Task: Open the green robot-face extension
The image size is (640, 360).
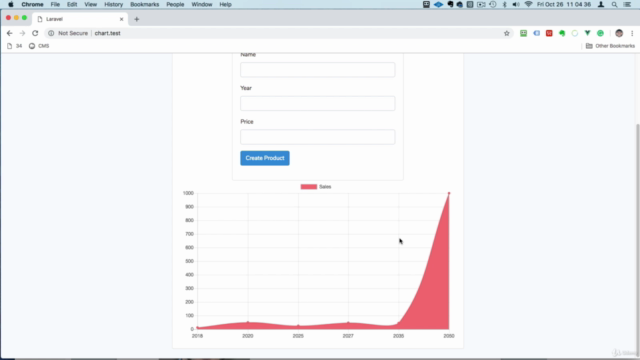Action: point(523,33)
